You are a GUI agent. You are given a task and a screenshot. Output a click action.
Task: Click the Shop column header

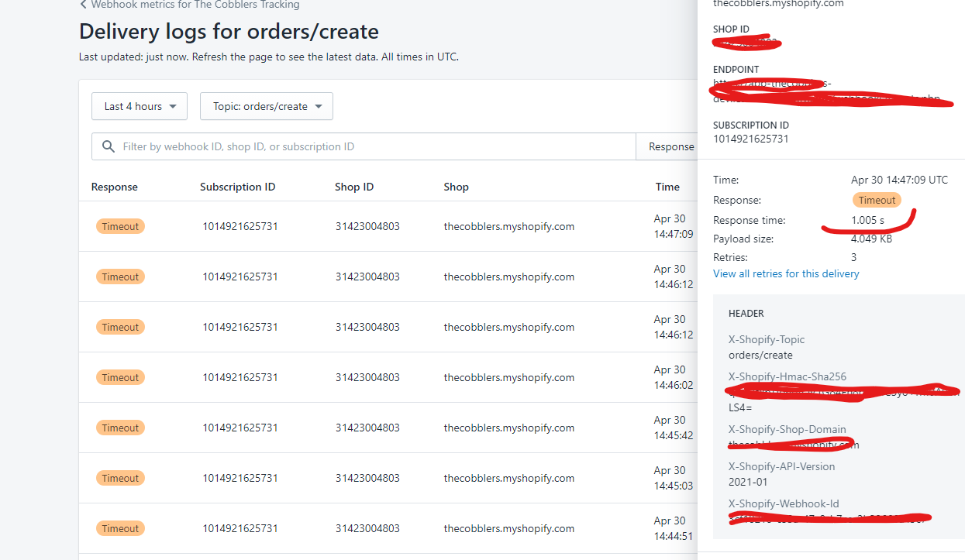click(456, 187)
